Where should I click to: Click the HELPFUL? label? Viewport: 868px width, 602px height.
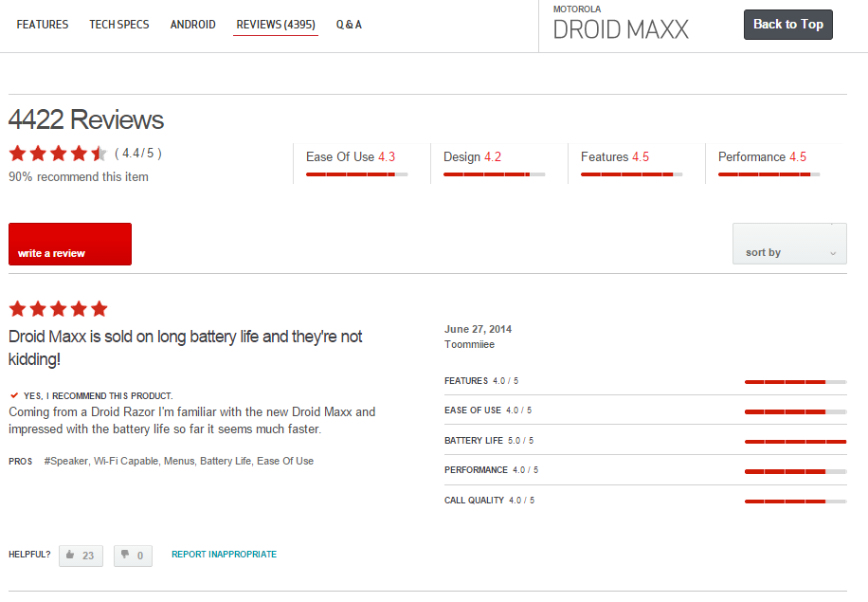pyautogui.click(x=29, y=555)
